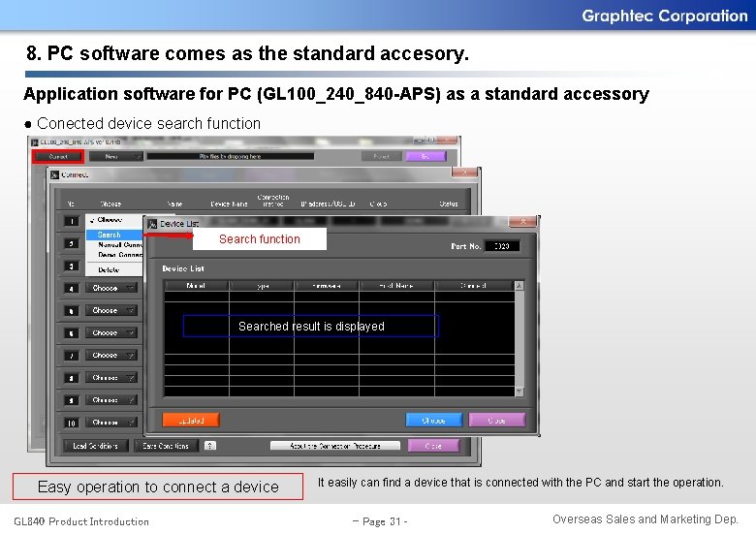Click the app icon in the main window title bar

click(x=35, y=142)
